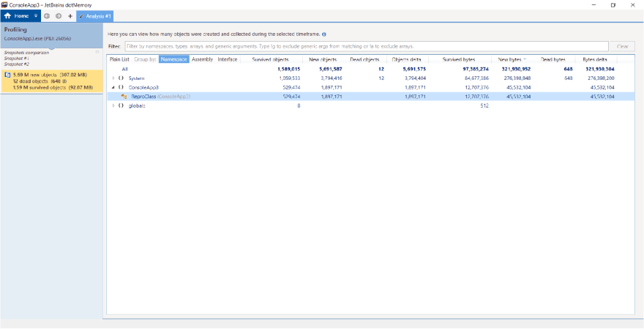Group objects by Interface
644x331 pixels.
point(228,59)
